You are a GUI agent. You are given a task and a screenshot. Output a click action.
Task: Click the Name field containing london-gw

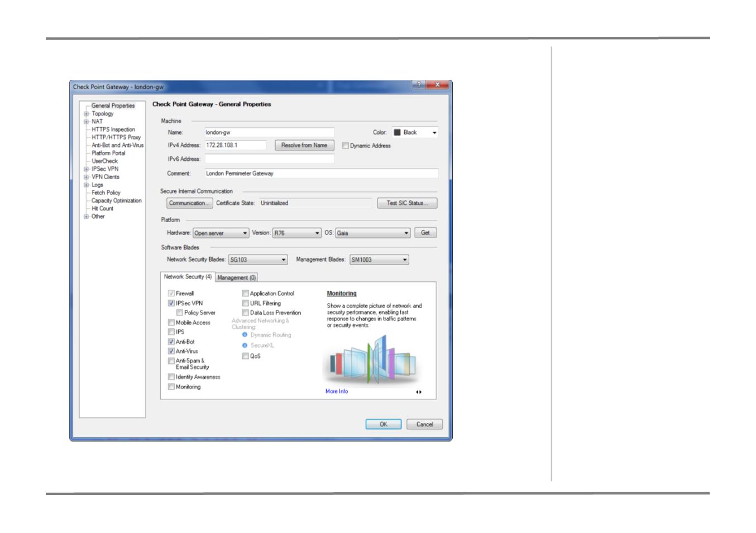point(270,132)
